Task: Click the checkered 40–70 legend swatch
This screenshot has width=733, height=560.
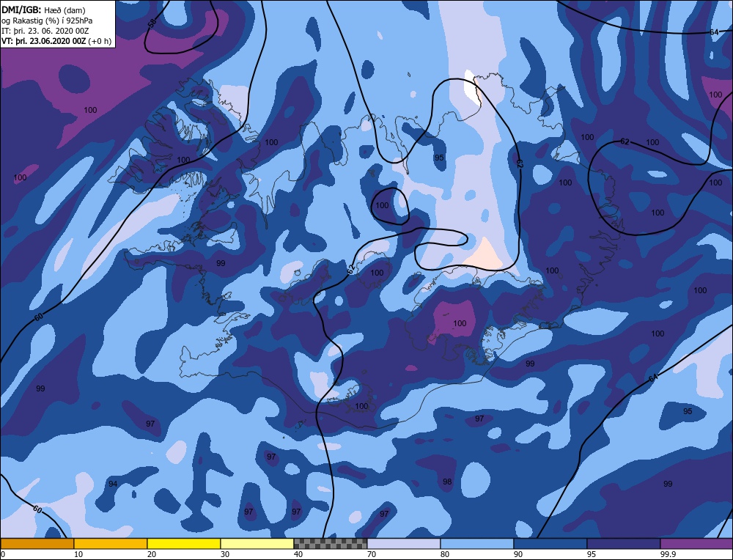Action: click(331, 544)
